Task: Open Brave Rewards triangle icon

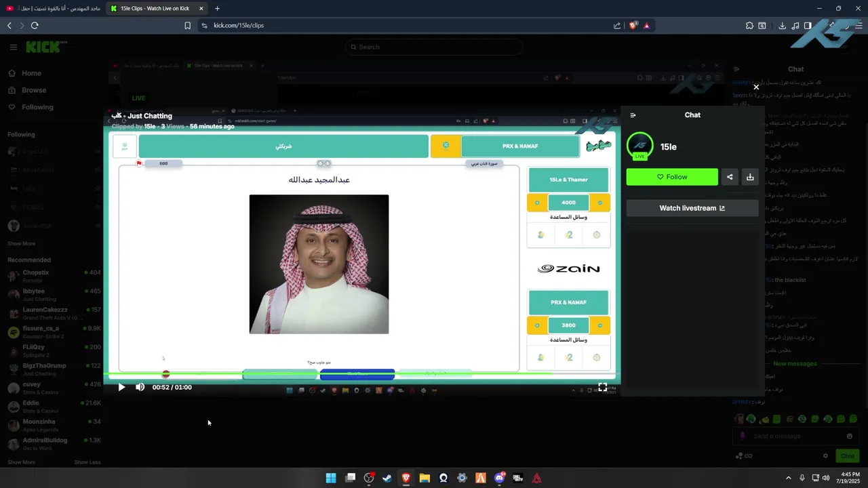Action: coord(647,25)
